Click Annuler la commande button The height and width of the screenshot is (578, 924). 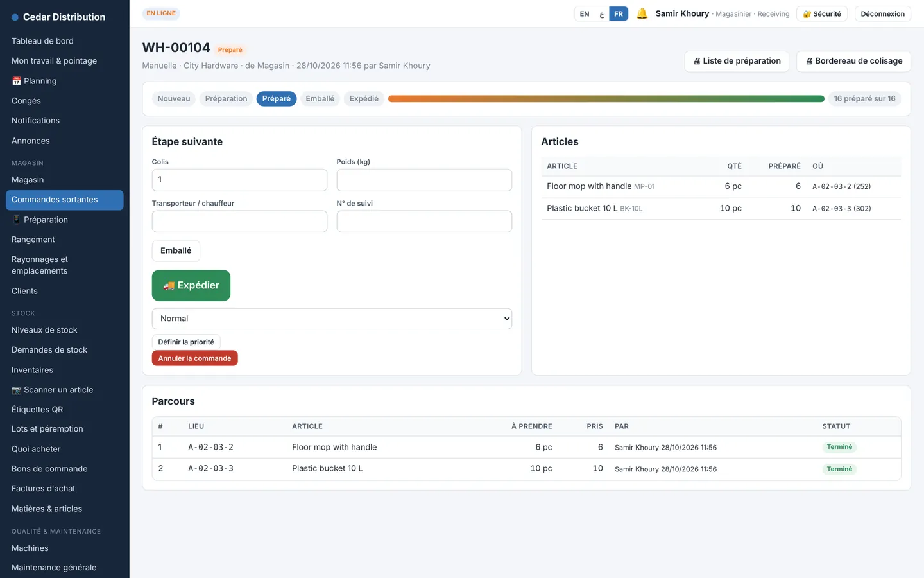pos(194,358)
